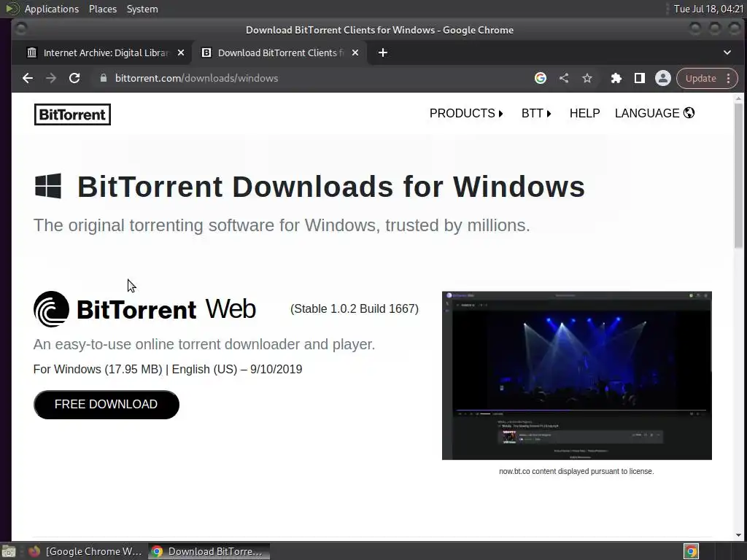Switch to the Internet Archive tab
The width and height of the screenshot is (747, 560).
(106, 52)
